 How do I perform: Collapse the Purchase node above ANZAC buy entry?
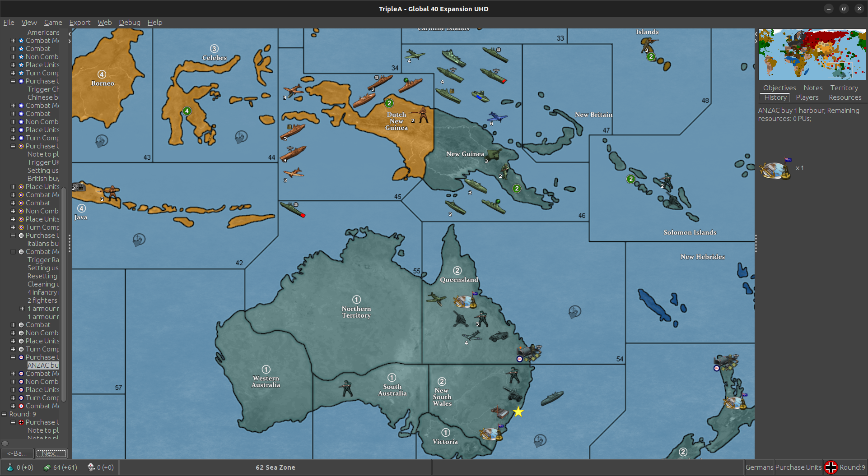[x=13, y=357]
